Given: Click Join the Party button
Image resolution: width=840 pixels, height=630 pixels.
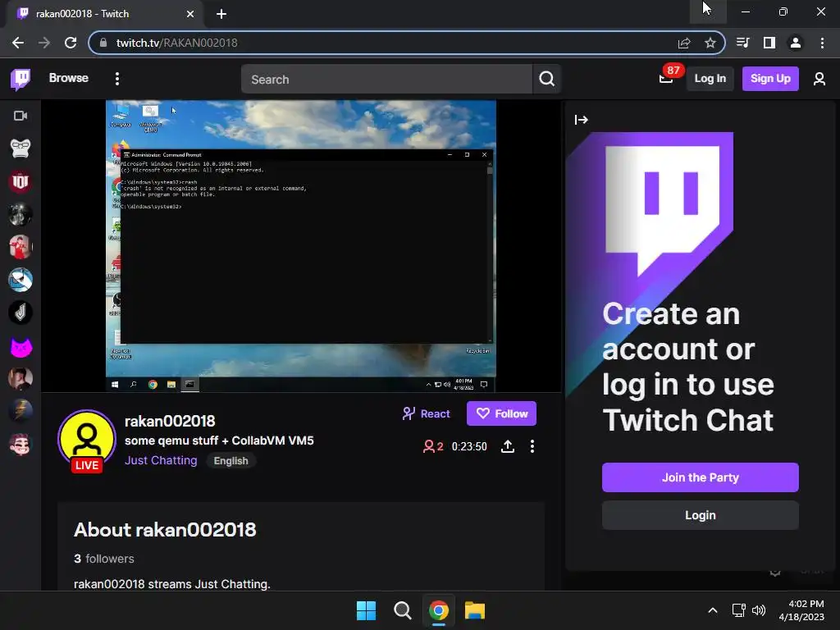Looking at the screenshot, I should [x=701, y=477].
